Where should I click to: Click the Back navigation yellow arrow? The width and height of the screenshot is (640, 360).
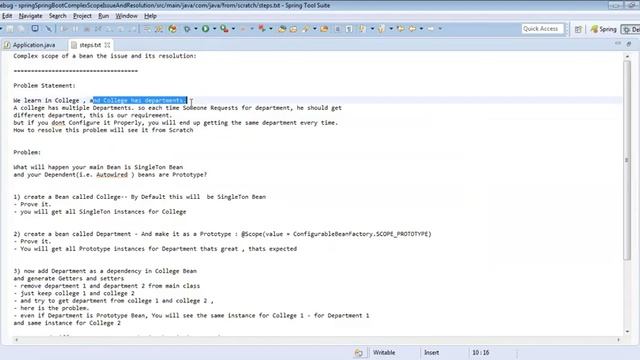pos(412,29)
